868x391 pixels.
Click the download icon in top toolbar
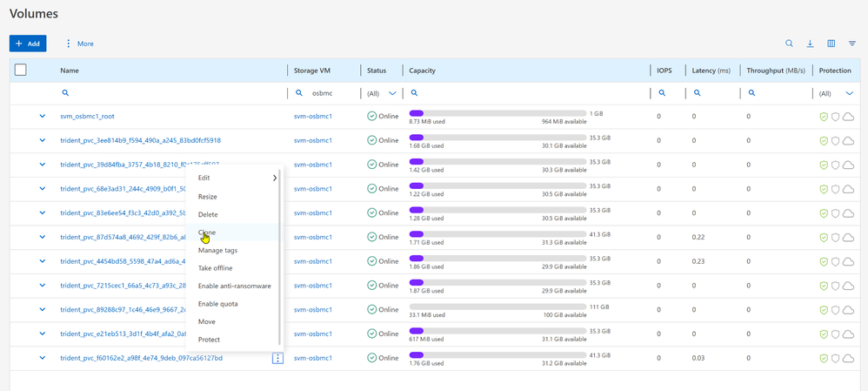[810, 44]
